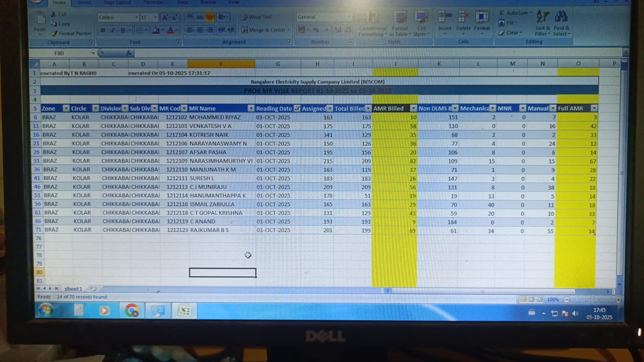Screen dimensions: 644x362
Task: Open the Full AMR filter dropdown
Action: 594,108
